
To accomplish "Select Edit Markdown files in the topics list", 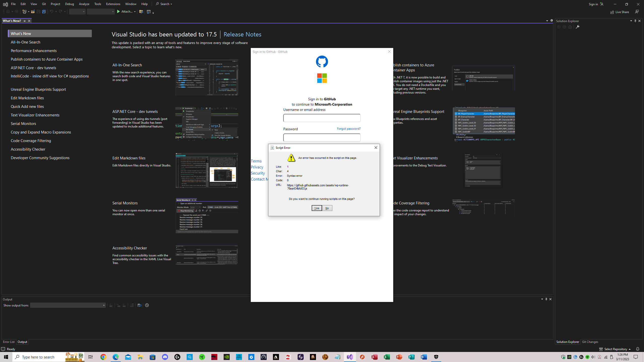I will (x=27, y=98).
